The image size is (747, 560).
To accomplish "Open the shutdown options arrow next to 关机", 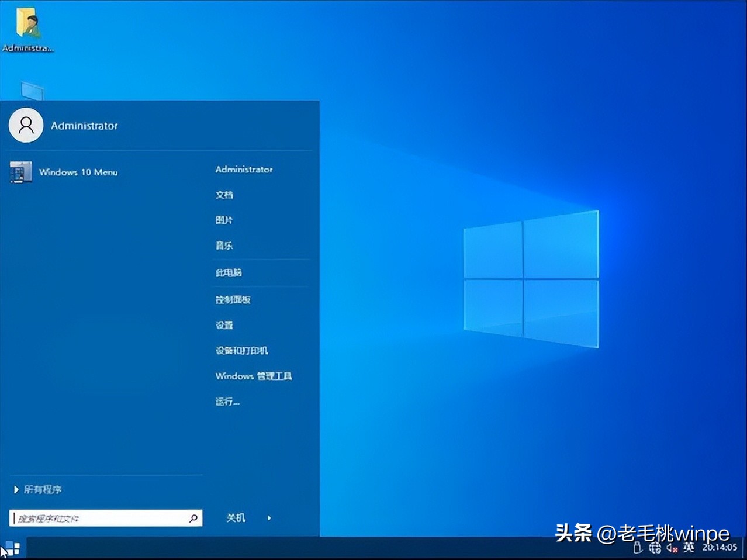I will (x=268, y=518).
